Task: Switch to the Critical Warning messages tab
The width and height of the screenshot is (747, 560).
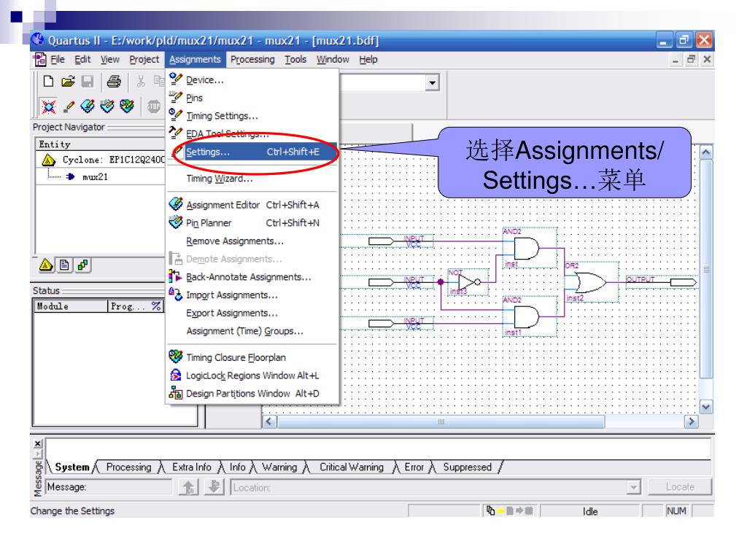Action: [x=352, y=467]
